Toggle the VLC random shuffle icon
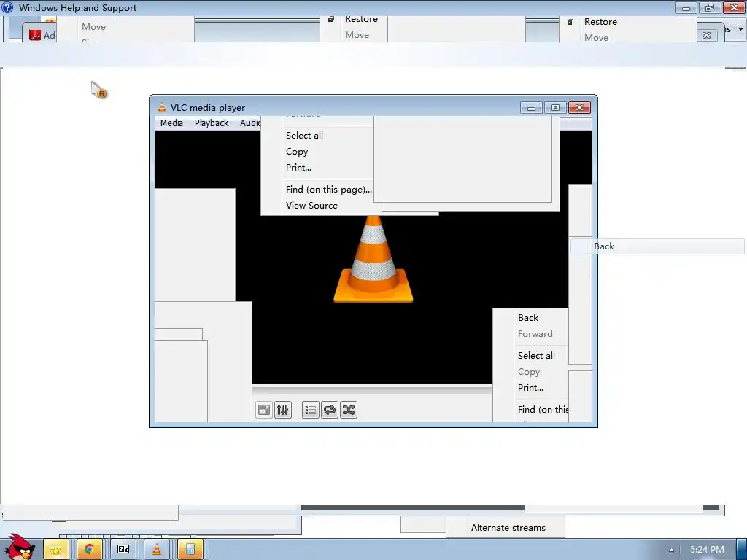 coord(349,410)
